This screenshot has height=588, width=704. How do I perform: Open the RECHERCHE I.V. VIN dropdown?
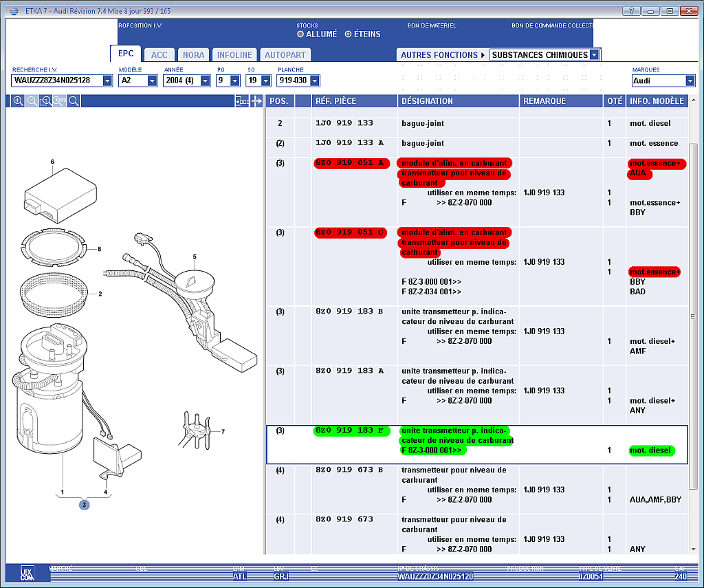107,80
